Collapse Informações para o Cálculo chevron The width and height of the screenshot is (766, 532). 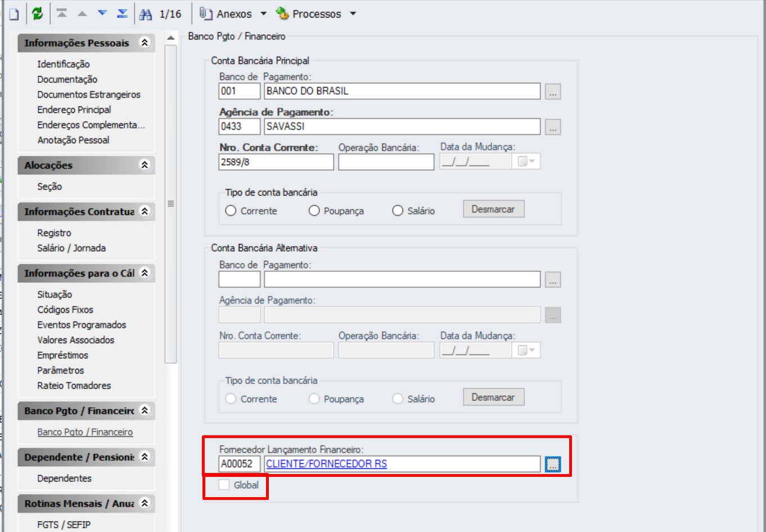coord(145,273)
